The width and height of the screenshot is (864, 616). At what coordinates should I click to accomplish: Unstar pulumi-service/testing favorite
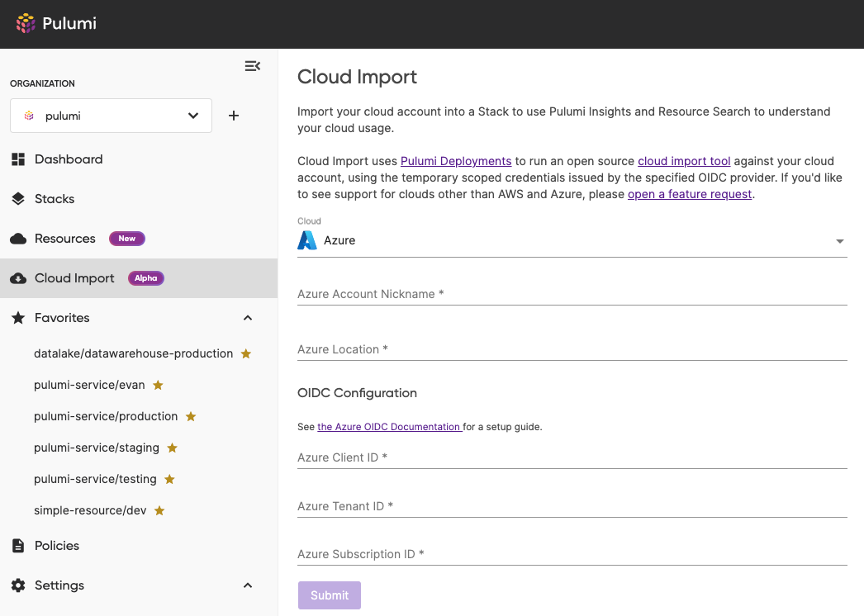click(x=169, y=480)
